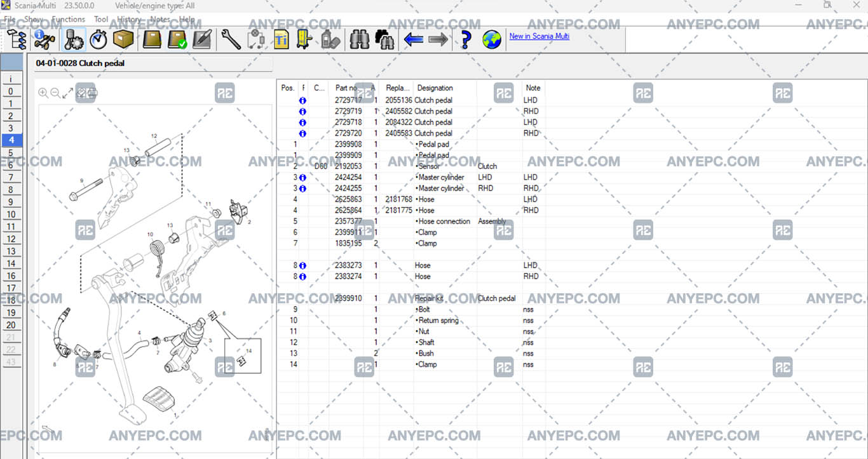The height and width of the screenshot is (459, 868).
Task: Search with the grey binoculars icon
Action: (x=360, y=39)
